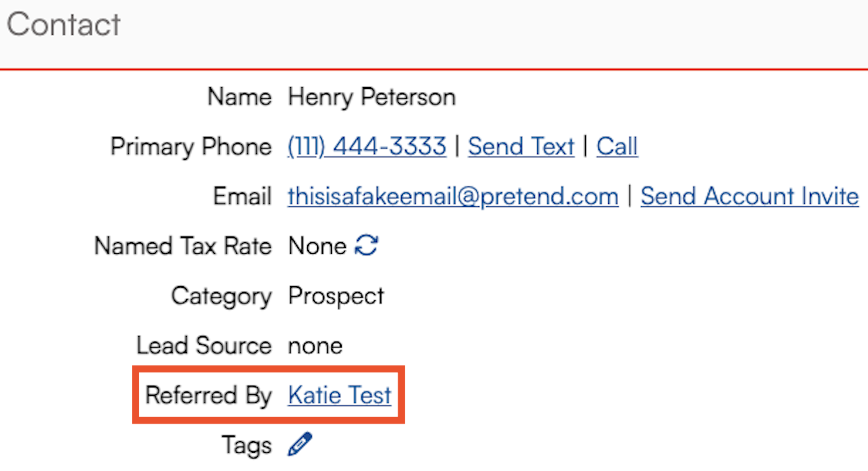Click the Named Tax Rate label
This screenshot has width=868, height=471.
[183, 246]
